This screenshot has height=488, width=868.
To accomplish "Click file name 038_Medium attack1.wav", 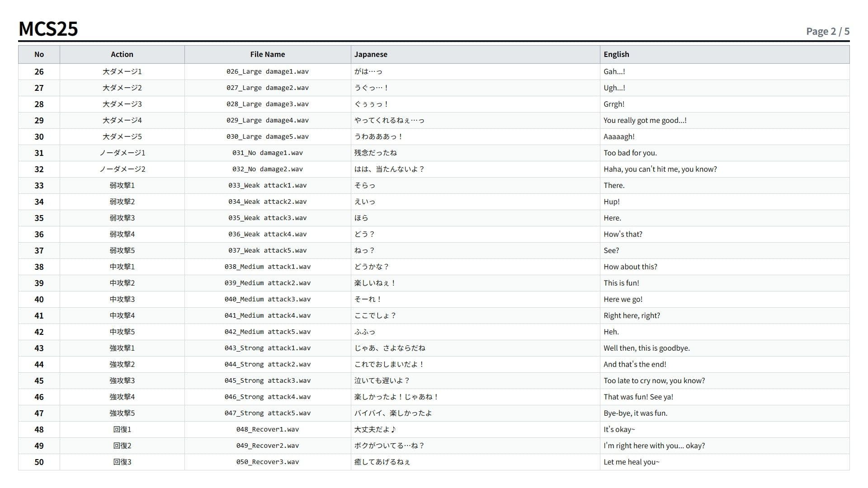I will tap(268, 267).
